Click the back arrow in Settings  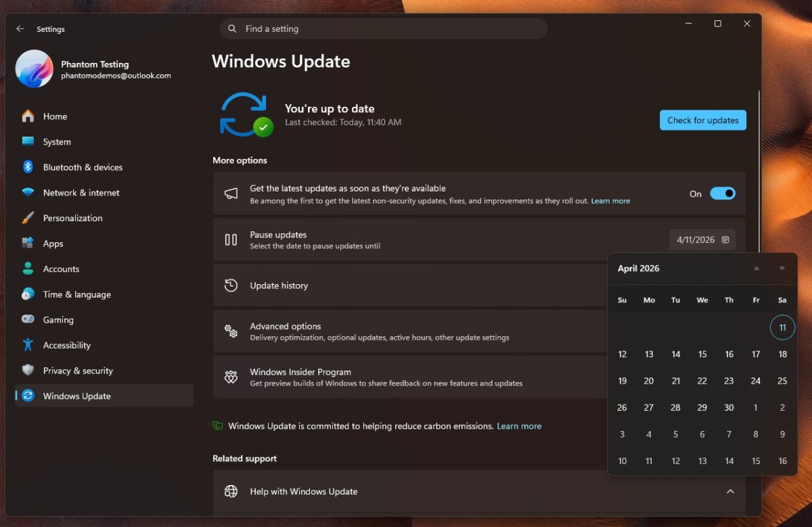tap(20, 28)
